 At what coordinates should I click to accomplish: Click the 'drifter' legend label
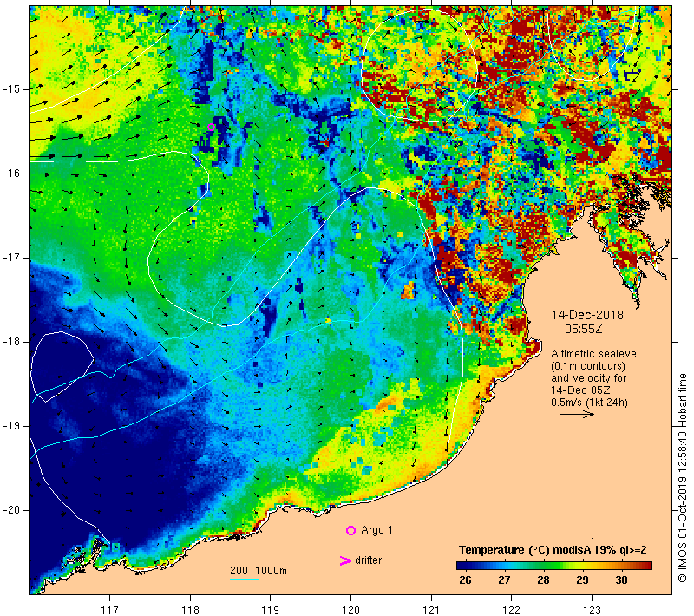pos(368,560)
